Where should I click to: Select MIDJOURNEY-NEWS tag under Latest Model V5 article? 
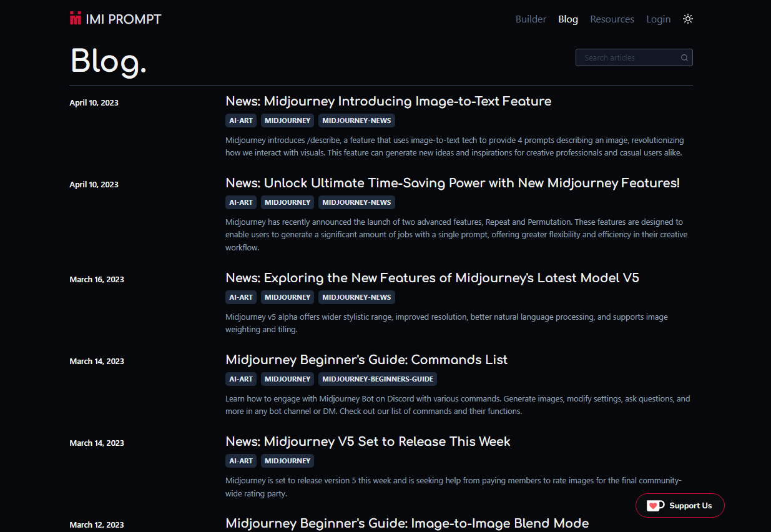pyautogui.click(x=356, y=297)
